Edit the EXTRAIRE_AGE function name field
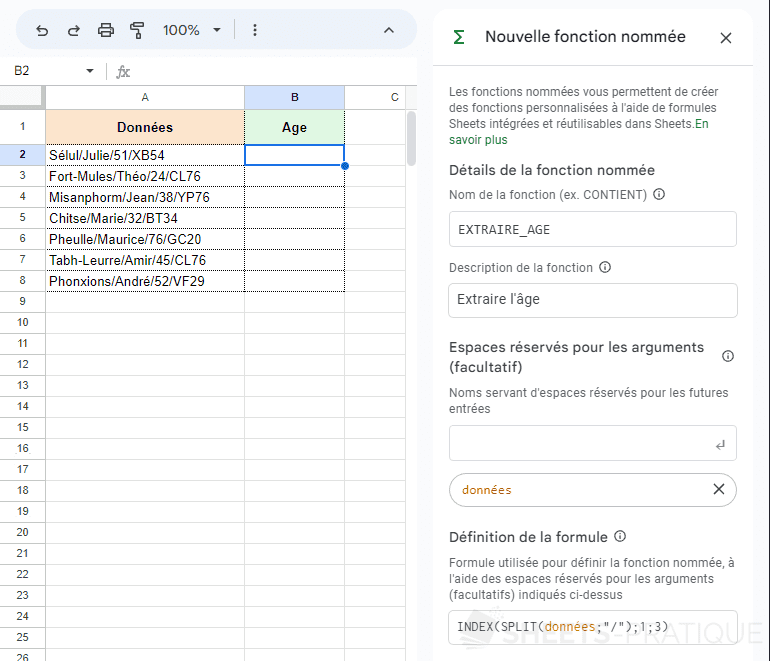The image size is (770, 661). [x=592, y=229]
